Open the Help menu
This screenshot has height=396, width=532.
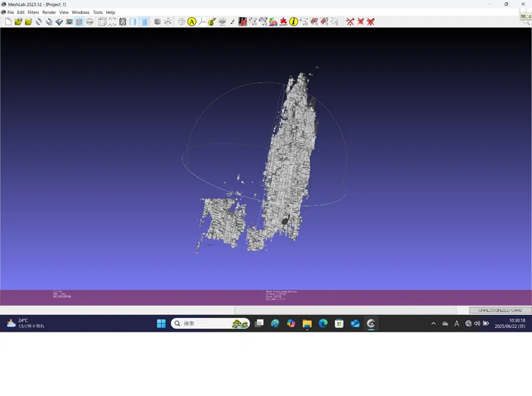(x=110, y=12)
